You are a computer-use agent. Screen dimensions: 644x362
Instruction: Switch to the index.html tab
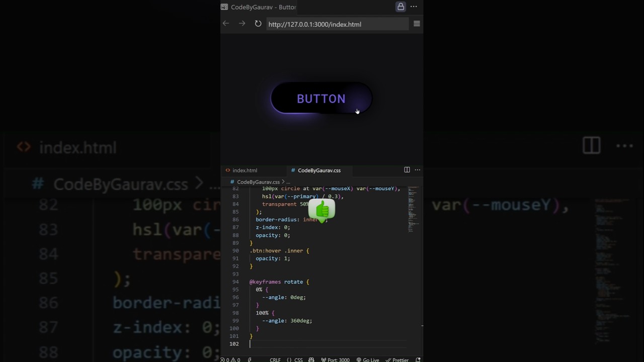[245, 170]
